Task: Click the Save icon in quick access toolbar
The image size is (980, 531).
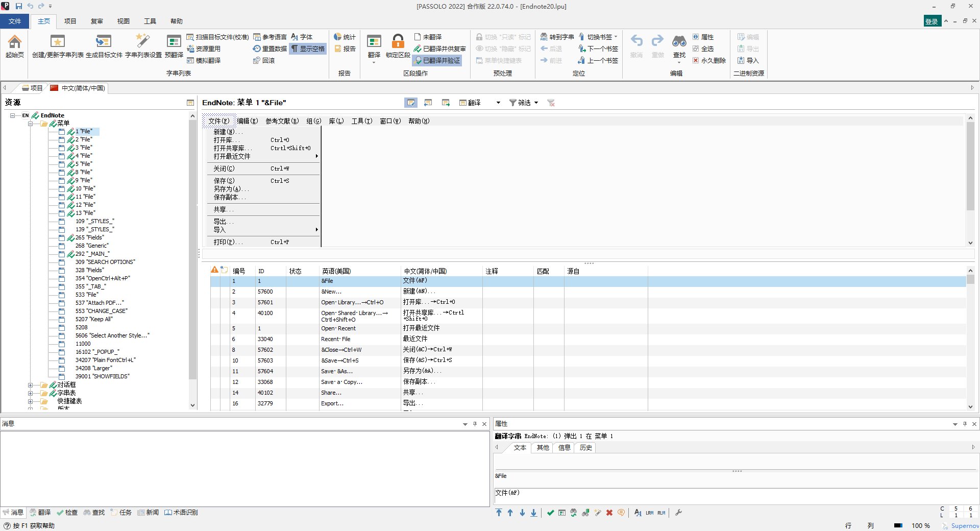Action: tap(19, 6)
